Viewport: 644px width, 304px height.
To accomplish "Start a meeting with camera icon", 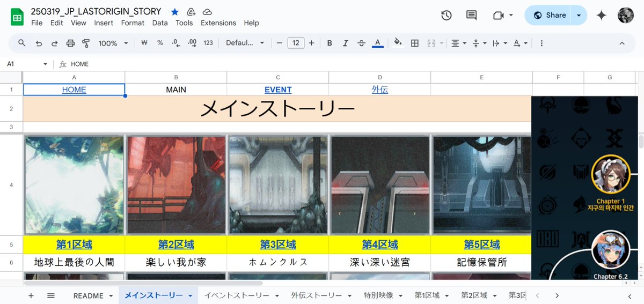I will (498, 16).
